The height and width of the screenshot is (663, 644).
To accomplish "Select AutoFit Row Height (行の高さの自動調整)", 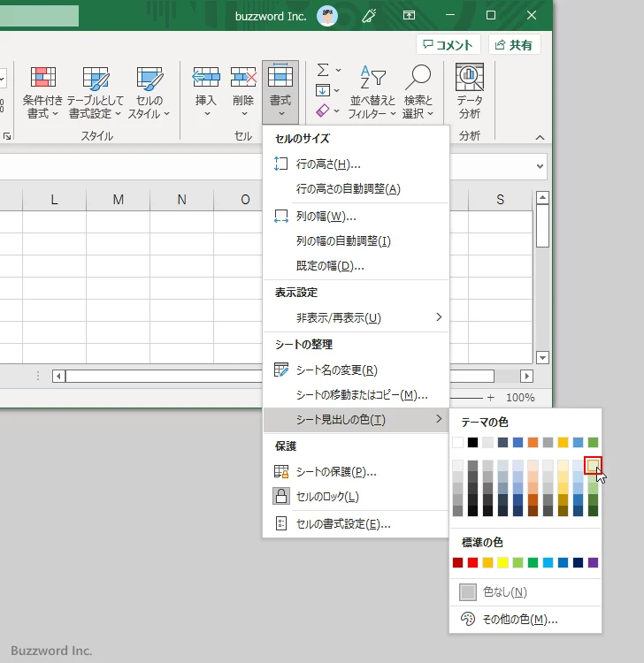I will (x=356, y=188).
